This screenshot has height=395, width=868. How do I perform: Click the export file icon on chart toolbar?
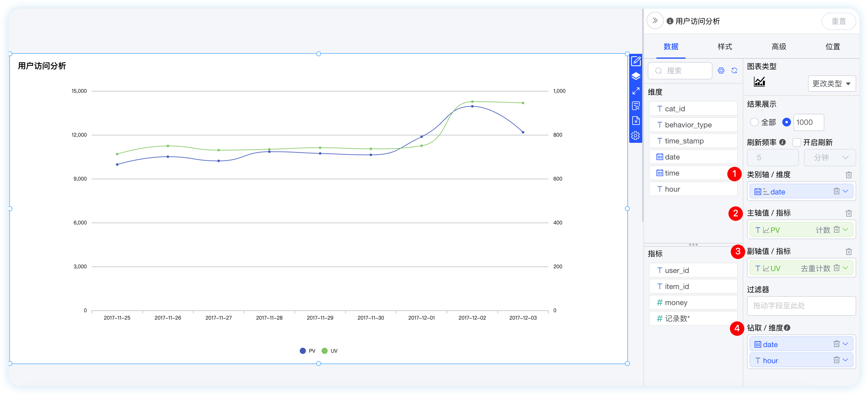coord(635,121)
